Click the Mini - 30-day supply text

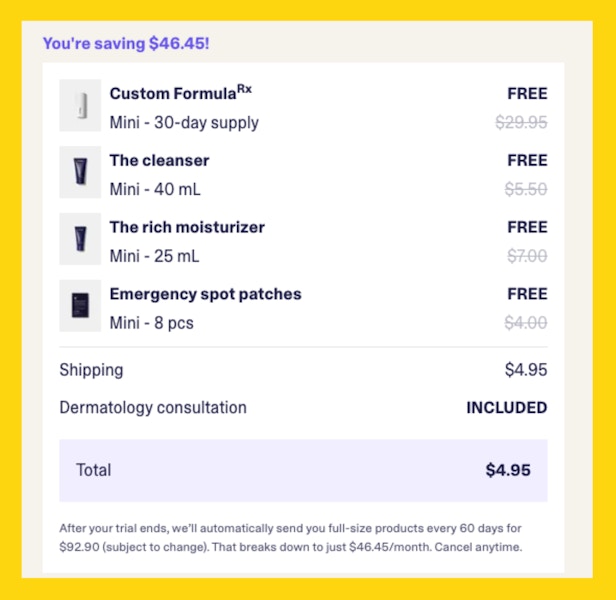184,123
